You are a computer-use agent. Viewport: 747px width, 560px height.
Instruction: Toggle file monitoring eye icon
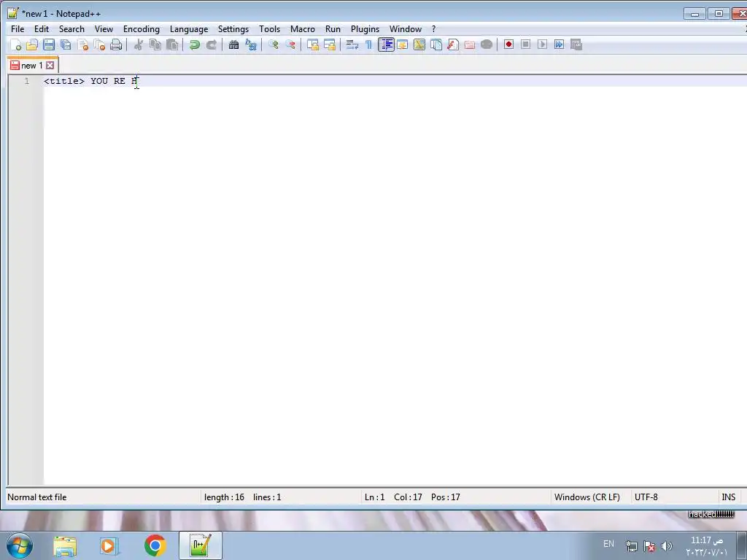tap(487, 44)
